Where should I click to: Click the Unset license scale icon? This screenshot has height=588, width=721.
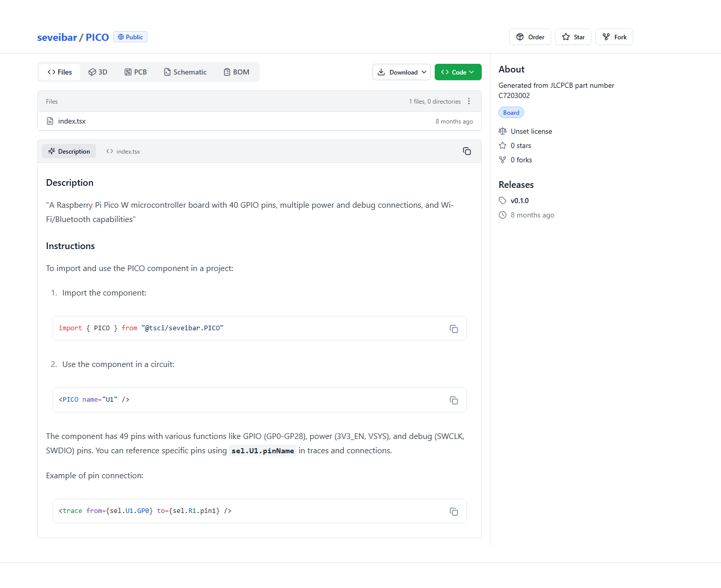pyautogui.click(x=503, y=131)
